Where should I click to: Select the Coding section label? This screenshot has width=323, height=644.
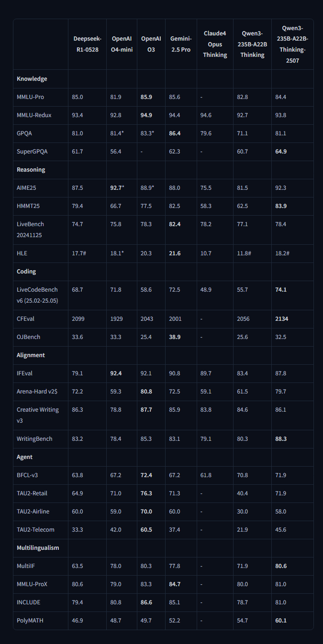coord(26,272)
